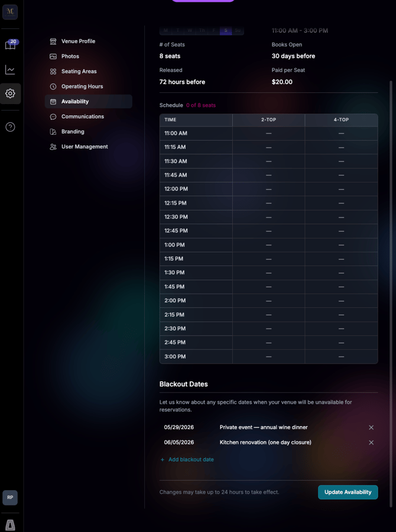This screenshot has width=396, height=532.
Task: Toggle the Saturday (S) day button
Action: coord(226,30)
